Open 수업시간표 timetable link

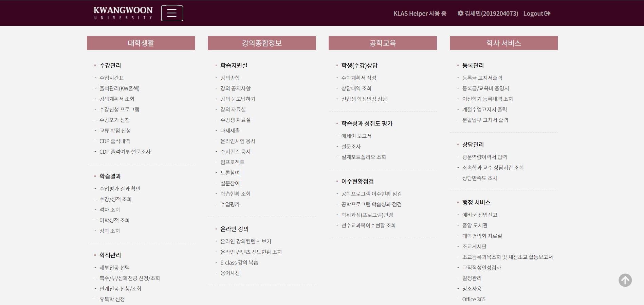pos(111,78)
